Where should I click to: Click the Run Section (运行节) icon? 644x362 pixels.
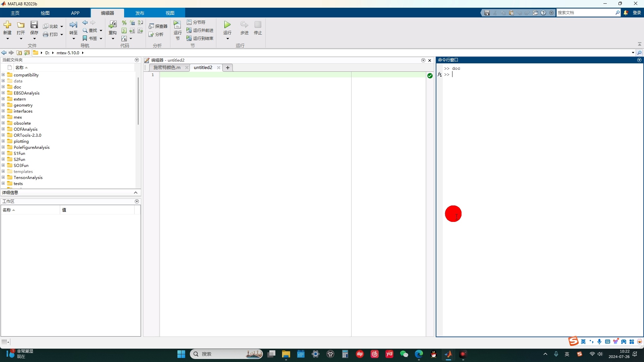coord(177,25)
